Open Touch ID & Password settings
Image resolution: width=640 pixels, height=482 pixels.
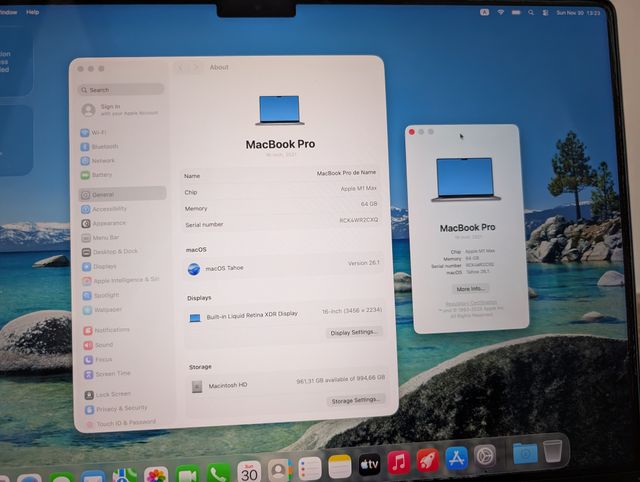click(121, 424)
